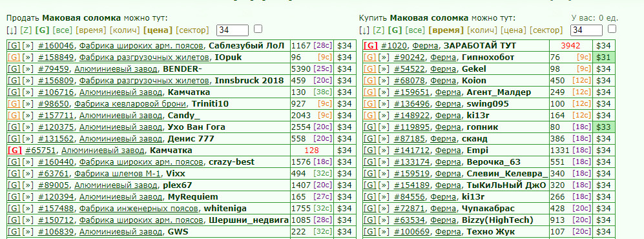Click the [G] marker in the Bizzy(HighTech) row
Image resolution: width=644 pixels, height=239 pixels.
point(370,220)
